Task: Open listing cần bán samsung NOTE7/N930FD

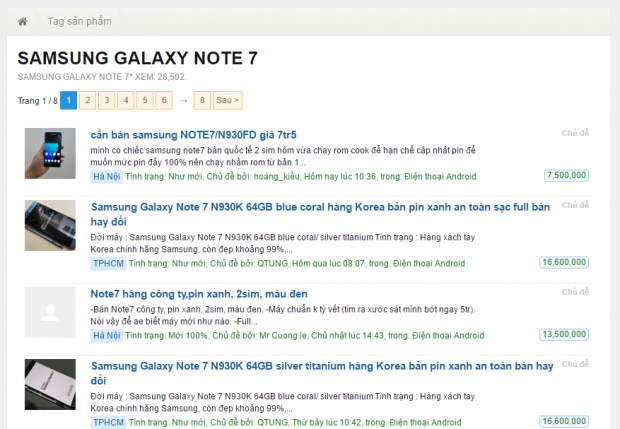Action: tap(193, 135)
